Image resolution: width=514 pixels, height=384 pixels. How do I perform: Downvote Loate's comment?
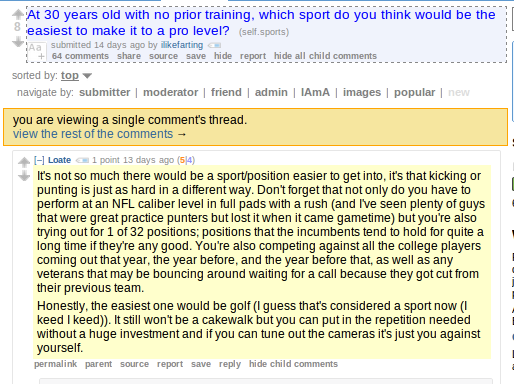pyautogui.click(x=24, y=176)
